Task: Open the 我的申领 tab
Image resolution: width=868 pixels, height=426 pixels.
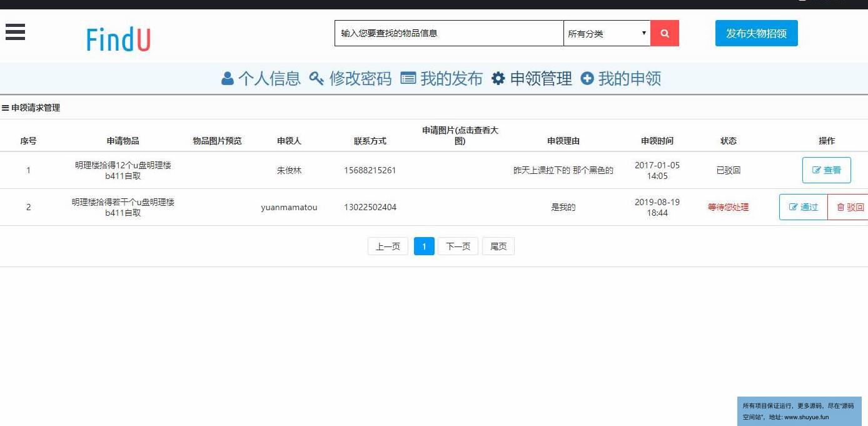Action: coord(621,78)
